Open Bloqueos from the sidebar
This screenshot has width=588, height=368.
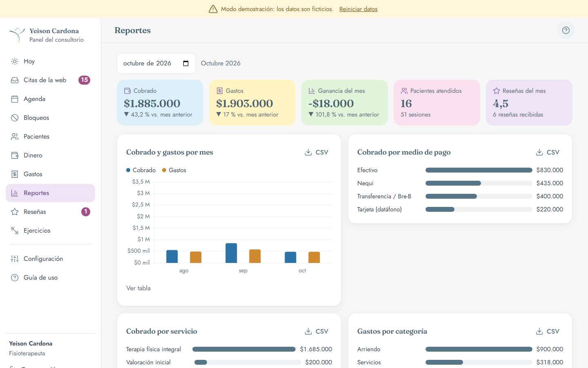(x=50, y=118)
